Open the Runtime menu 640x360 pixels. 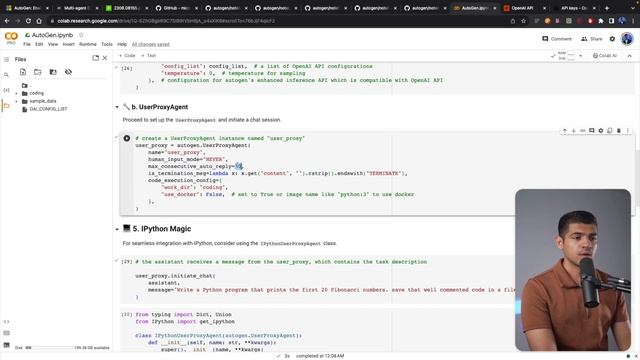pos(88,44)
